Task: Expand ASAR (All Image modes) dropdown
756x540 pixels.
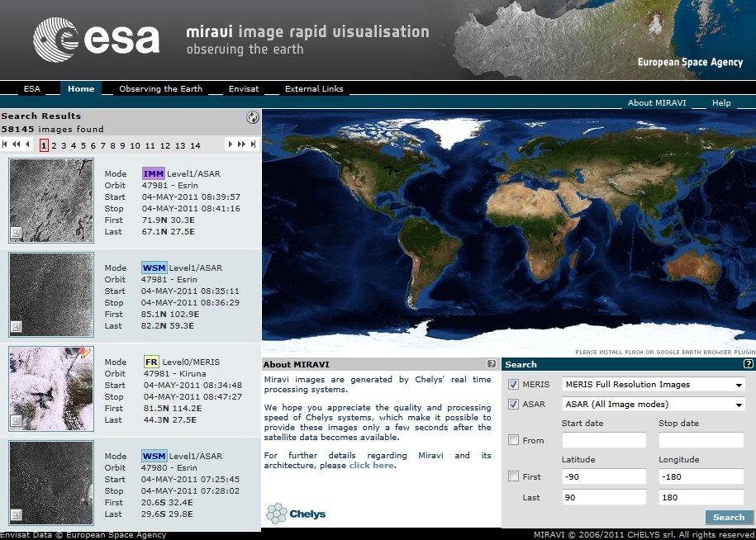Action: [x=654, y=404]
